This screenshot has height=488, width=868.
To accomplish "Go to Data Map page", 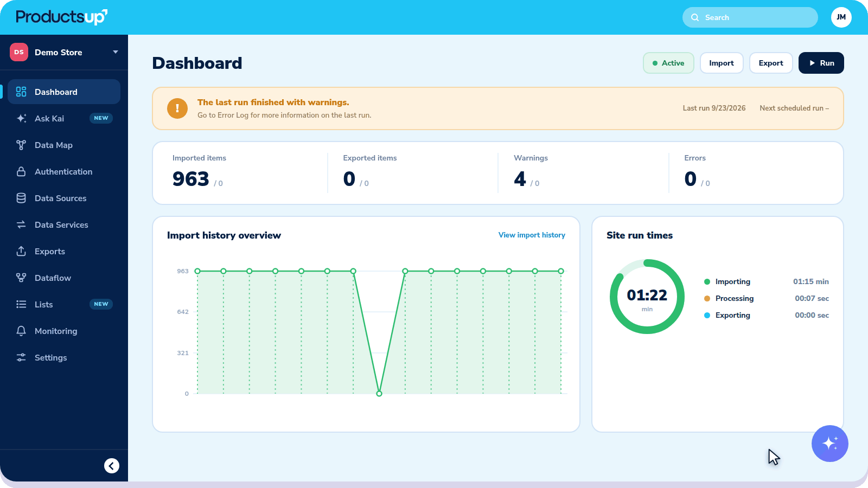I will (x=64, y=145).
